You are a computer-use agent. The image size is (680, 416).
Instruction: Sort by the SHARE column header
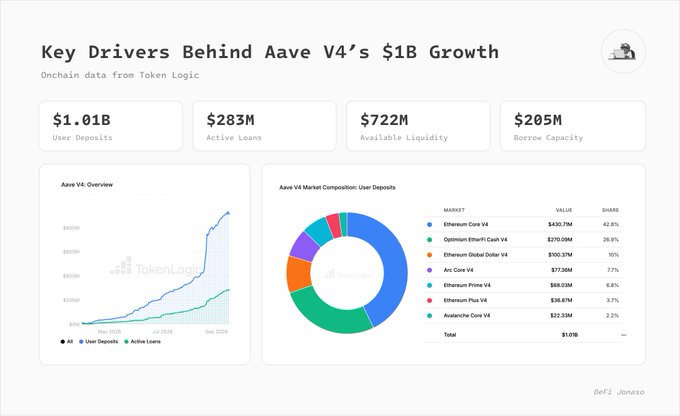[x=610, y=210]
